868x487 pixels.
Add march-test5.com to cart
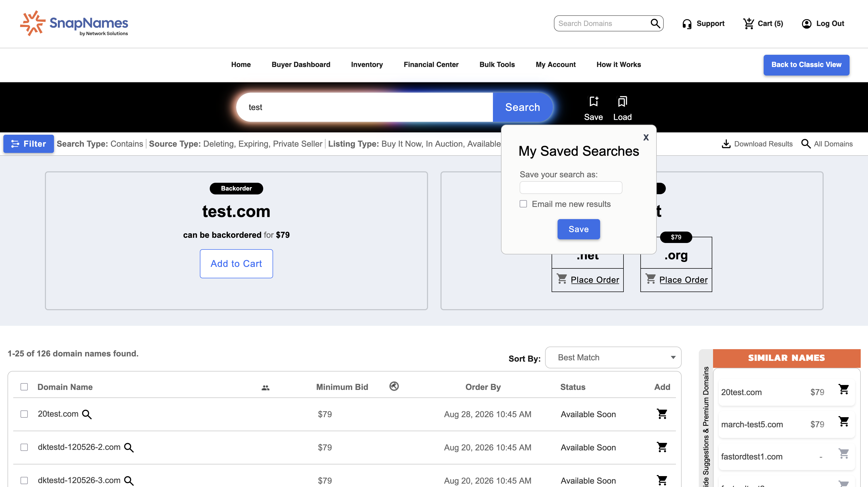click(843, 422)
